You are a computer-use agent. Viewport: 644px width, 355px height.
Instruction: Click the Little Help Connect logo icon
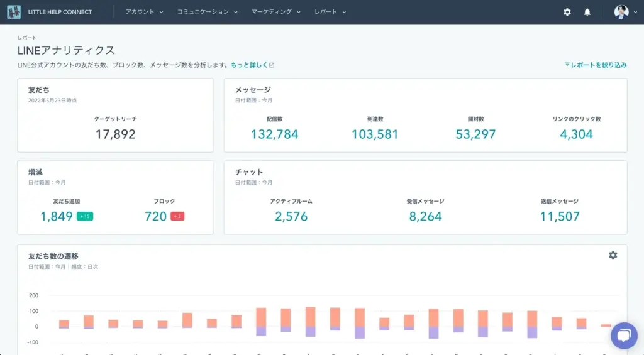[x=14, y=12]
